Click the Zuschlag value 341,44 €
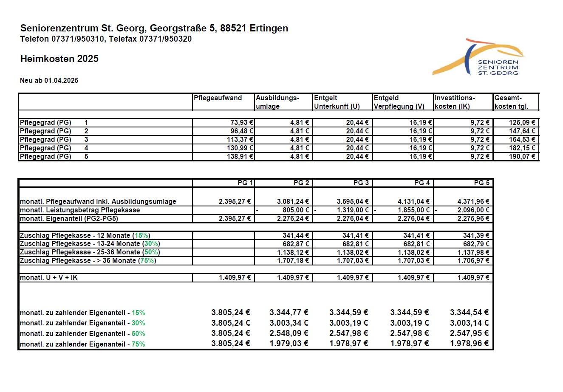563x392 pixels. point(296,235)
